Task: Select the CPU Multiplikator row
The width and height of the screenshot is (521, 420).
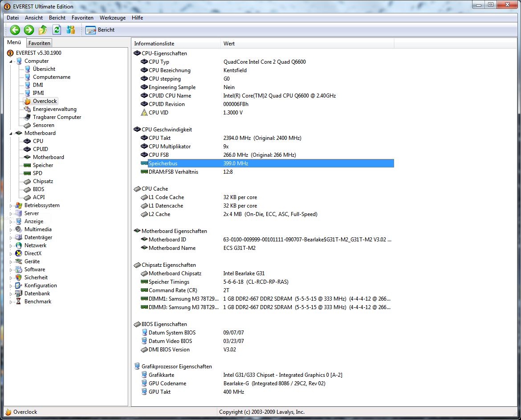Action: pos(267,147)
